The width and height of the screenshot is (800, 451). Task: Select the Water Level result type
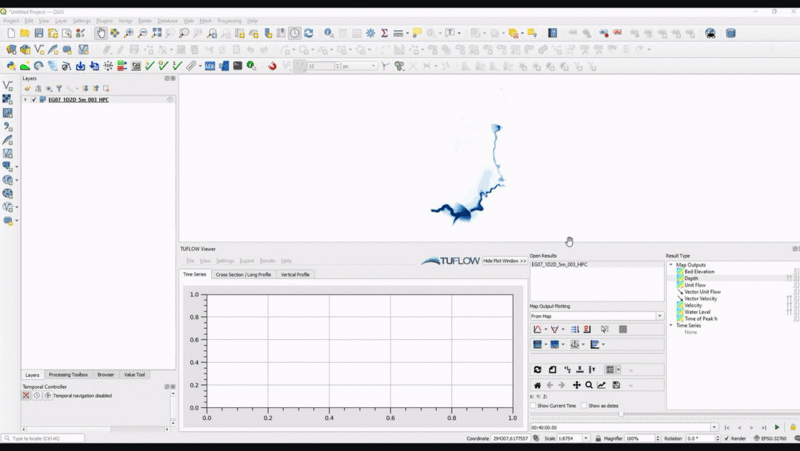698,311
